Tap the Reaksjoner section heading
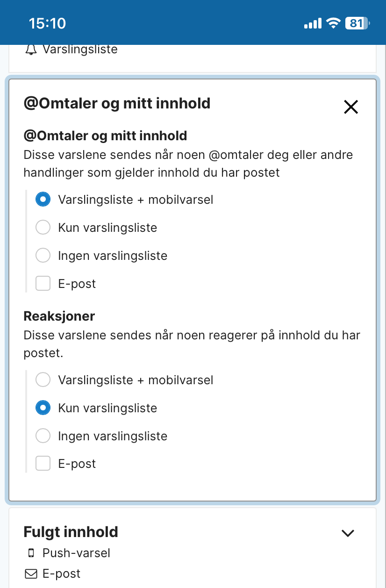Screen dimensions: 386x588 click(x=59, y=316)
